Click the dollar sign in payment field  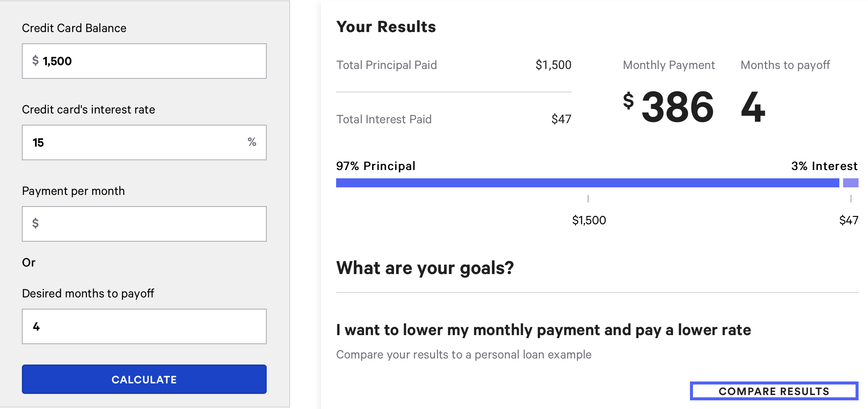coord(35,223)
